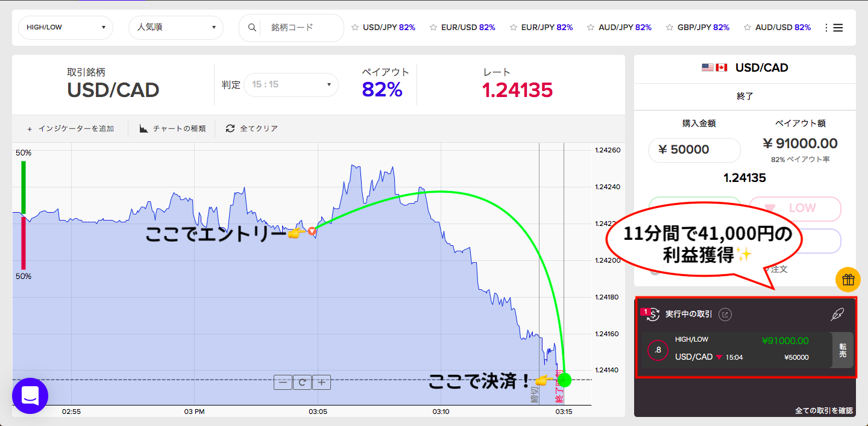This screenshot has width=868, height=426.
Task: Open チャートの種類 chart type menu
Action: coord(172,128)
